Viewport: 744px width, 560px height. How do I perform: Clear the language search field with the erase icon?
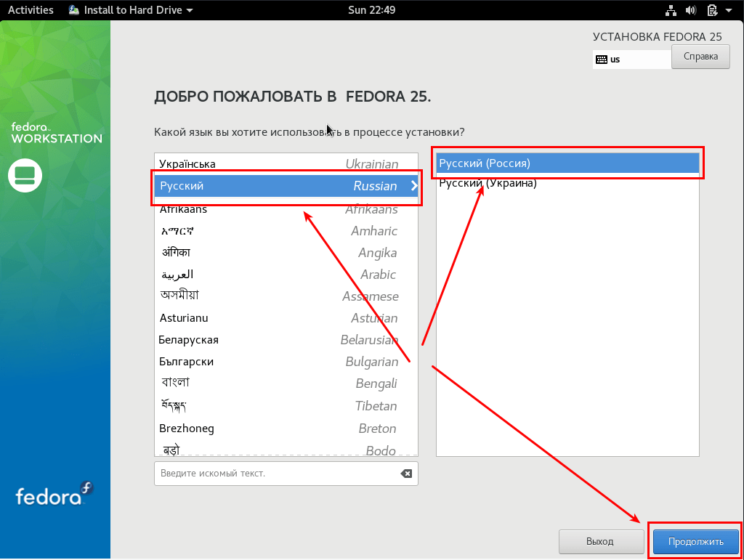click(x=406, y=474)
